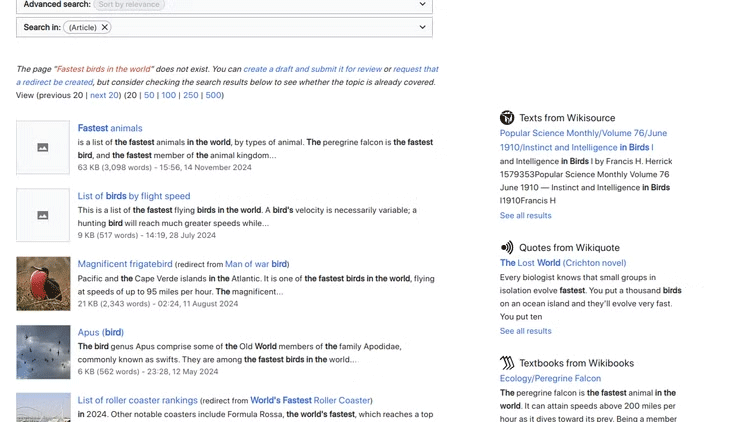Image resolution: width=750 pixels, height=422 pixels.
Task: Open Magnificent frigatebird thumbnail image
Action: coord(43,283)
